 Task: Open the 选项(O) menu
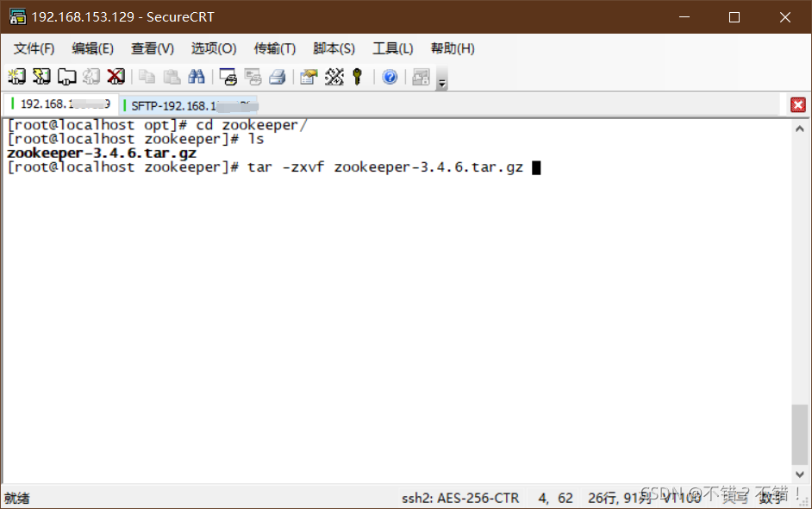coord(214,48)
